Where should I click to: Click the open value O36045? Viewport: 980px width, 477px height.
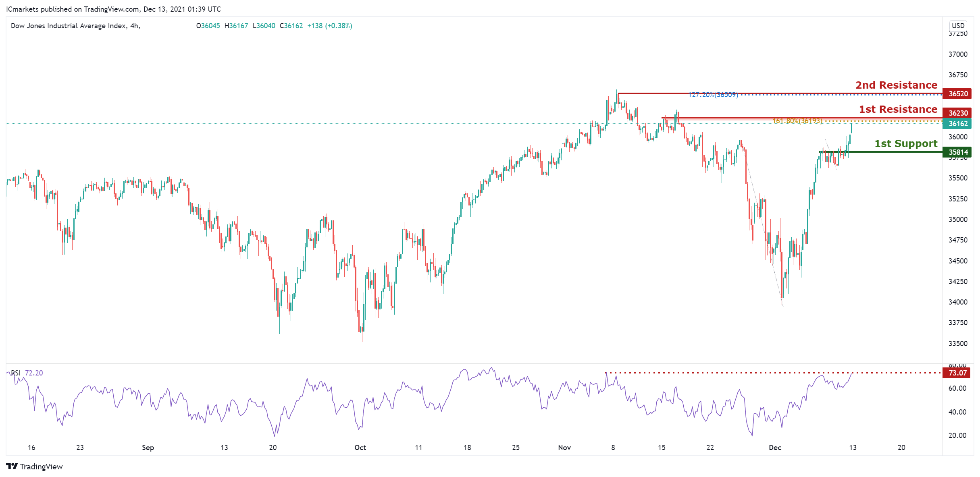click(x=208, y=26)
